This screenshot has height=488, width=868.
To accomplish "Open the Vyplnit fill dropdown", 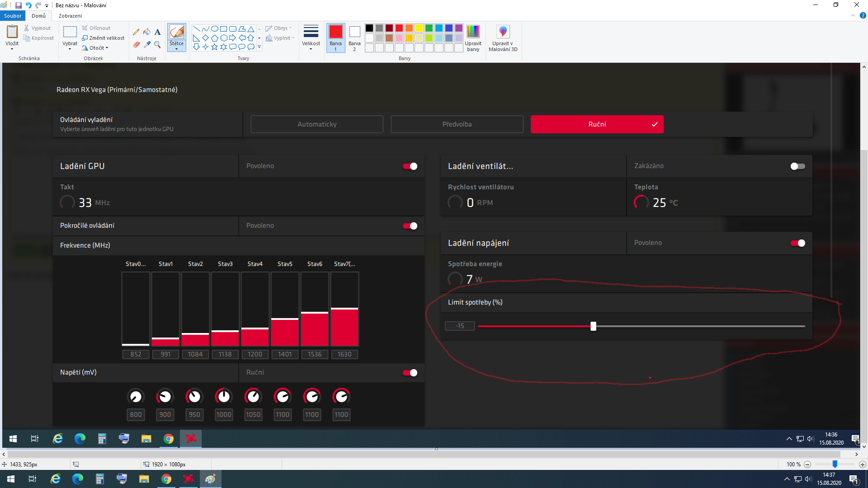I will [x=280, y=38].
